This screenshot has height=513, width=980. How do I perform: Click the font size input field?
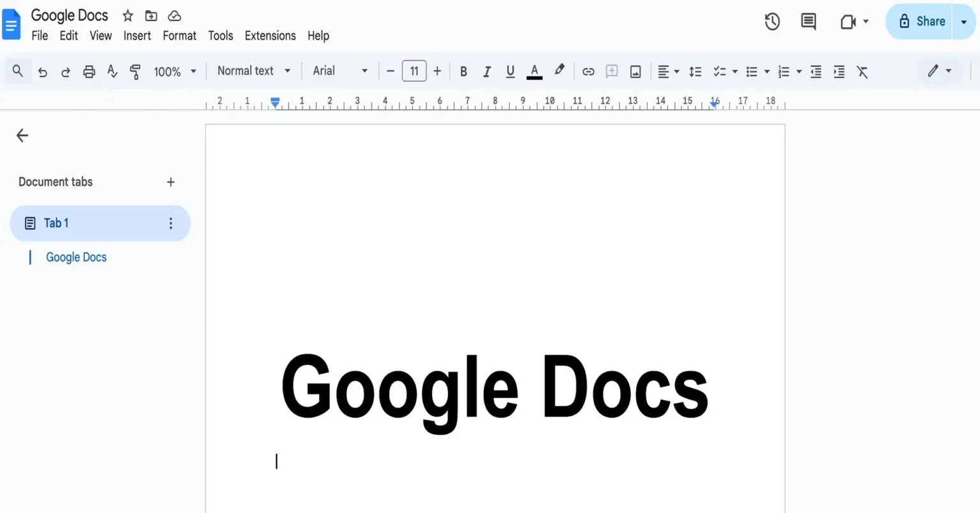point(413,71)
